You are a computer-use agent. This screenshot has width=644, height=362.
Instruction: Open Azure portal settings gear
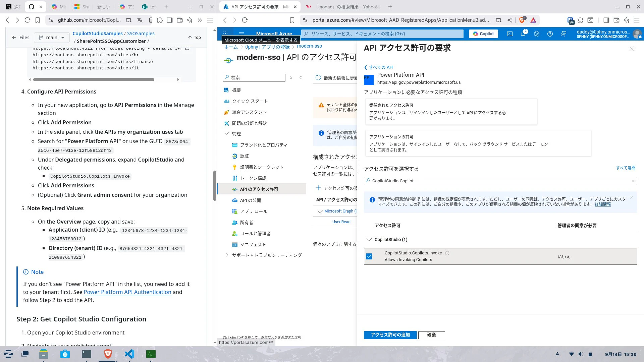tap(537, 34)
